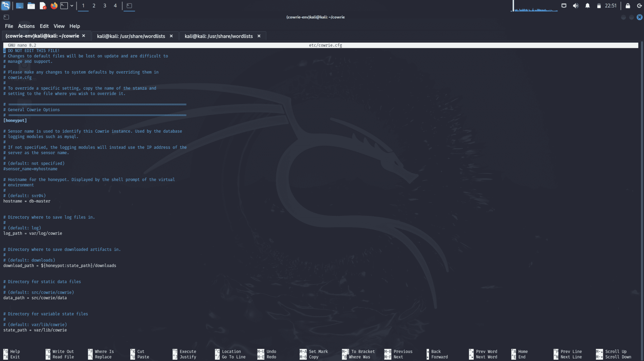
Task: Launch Firefox from the panel
Action: pos(54,5)
